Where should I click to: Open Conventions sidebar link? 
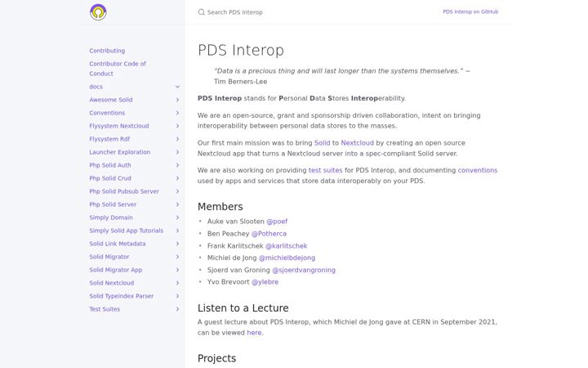107,113
